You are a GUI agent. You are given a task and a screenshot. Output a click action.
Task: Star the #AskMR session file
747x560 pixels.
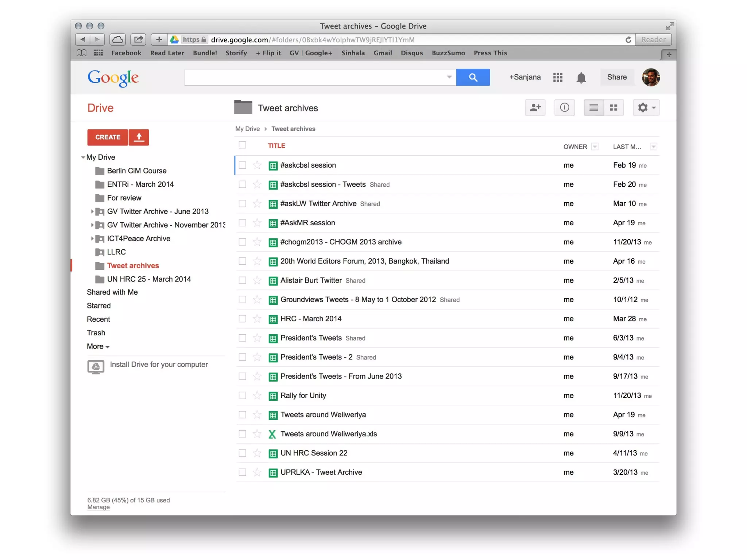coord(257,223)
